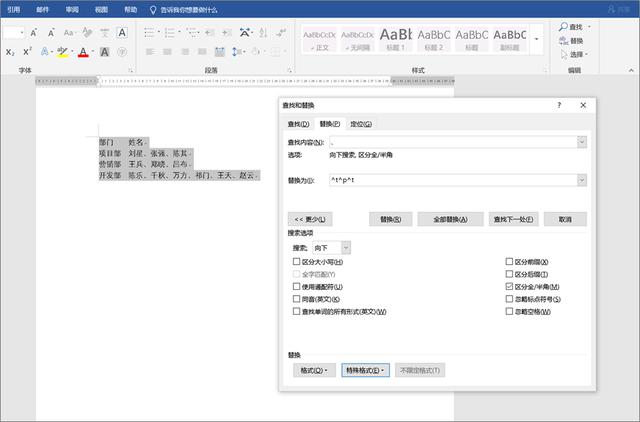Open the Asian layout icon
The image size is (640, 422).
tap(244, 33)
